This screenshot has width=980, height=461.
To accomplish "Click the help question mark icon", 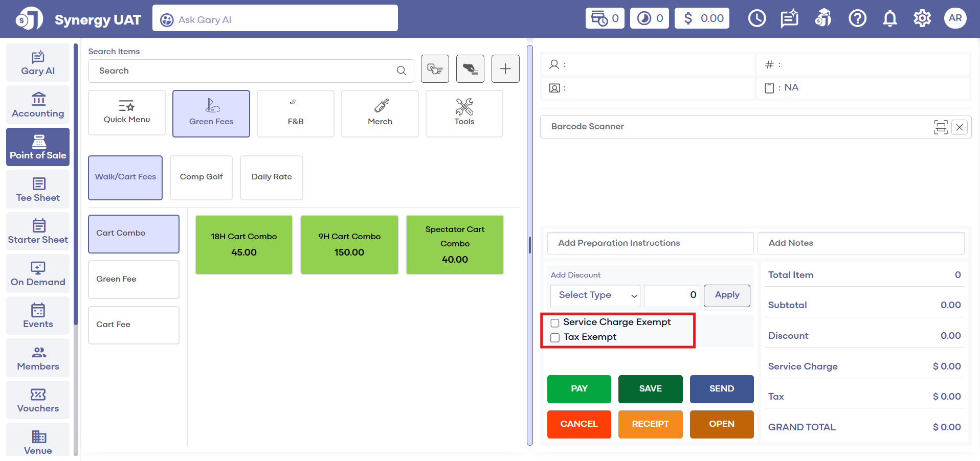I will 857,18.
